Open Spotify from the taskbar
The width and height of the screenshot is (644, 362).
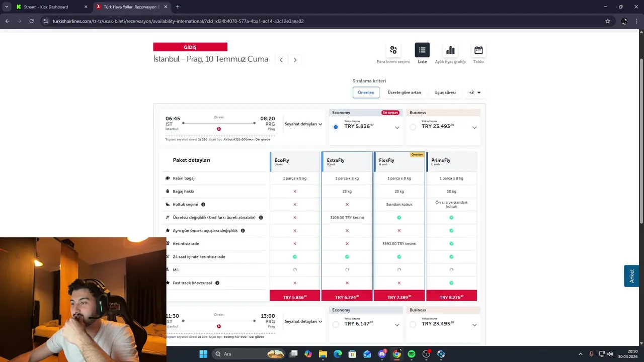[412, 354]
